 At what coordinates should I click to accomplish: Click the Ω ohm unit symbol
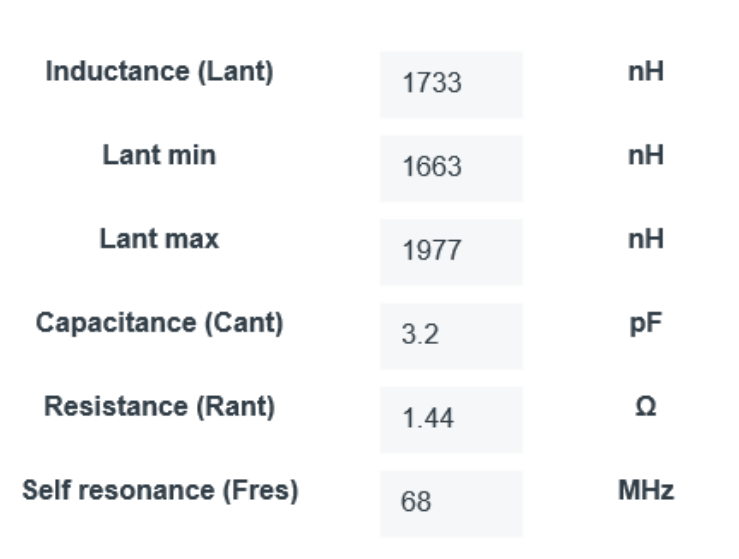645,408
